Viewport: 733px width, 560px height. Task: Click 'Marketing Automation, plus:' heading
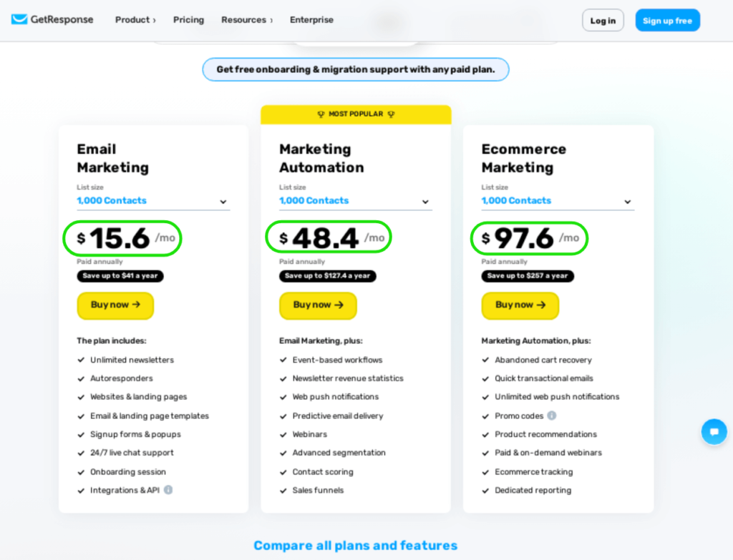(535, 341)
